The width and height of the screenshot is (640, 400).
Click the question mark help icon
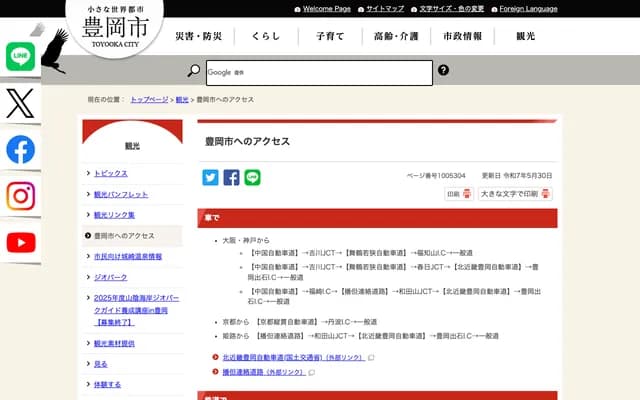(443, 71)
